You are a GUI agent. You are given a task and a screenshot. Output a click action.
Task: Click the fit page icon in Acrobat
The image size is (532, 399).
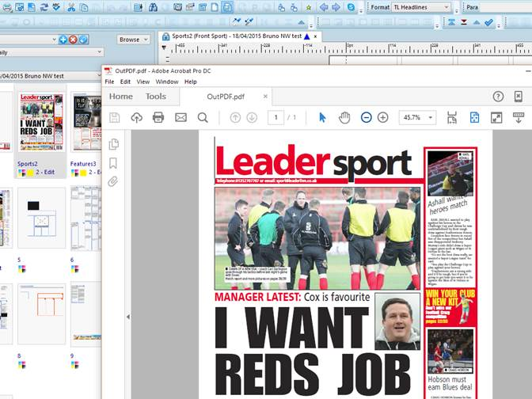[x=474, y=118]
